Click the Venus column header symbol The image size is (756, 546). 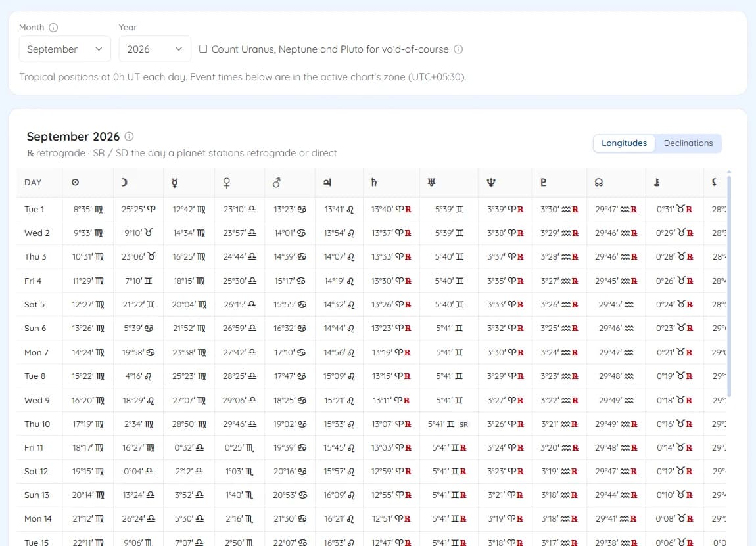tap(226, 182)
